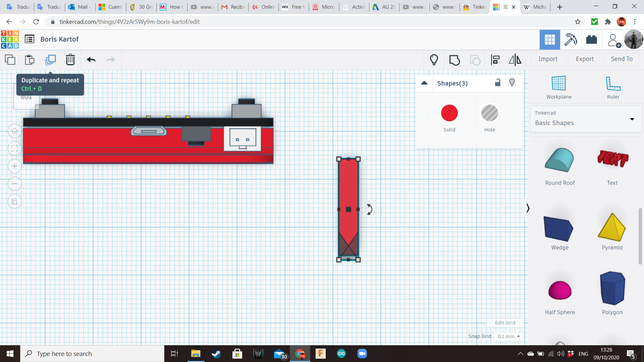Select the Ruler tool

[613, 87]
